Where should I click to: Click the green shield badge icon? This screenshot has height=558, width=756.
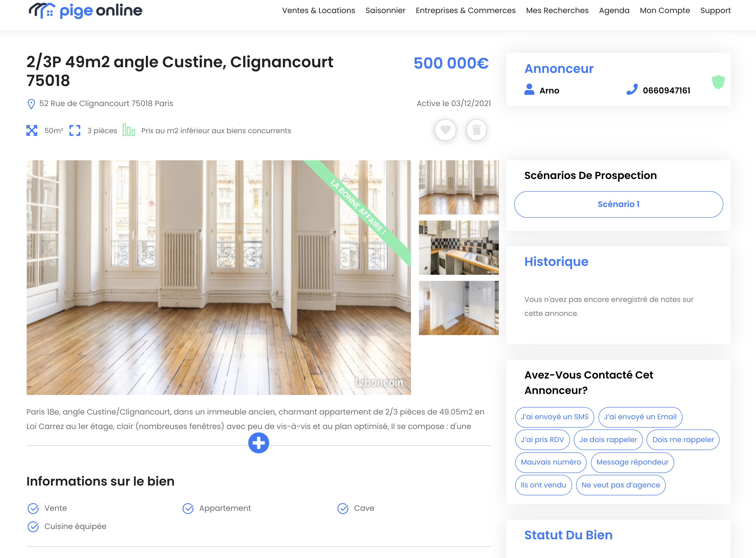(x=718, y=82)
